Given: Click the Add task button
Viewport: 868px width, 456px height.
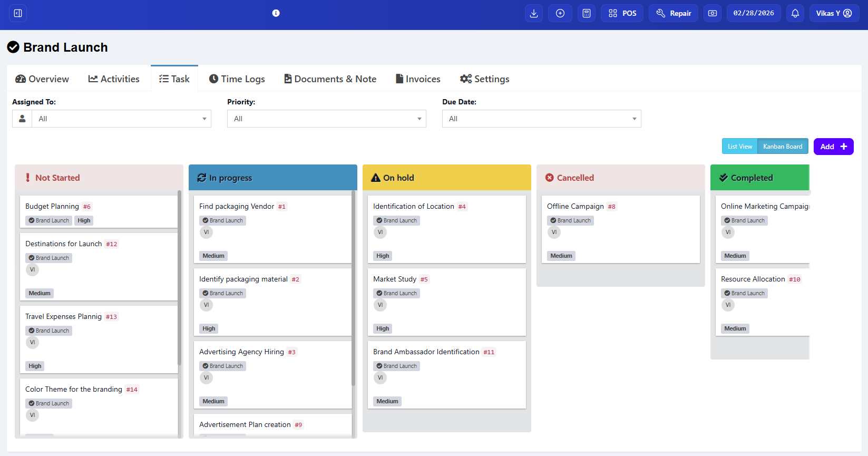Looking at the screenshot, I should coord(834,147).
